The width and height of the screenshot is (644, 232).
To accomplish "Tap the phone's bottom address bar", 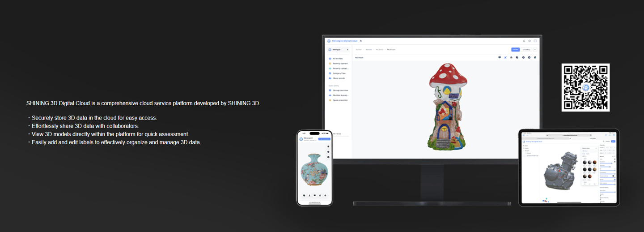I will click(314, 202).
